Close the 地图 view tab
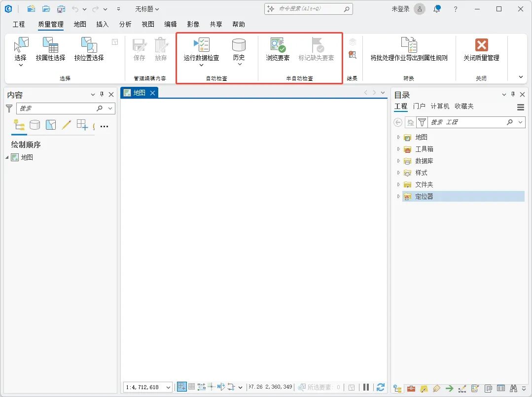This screenshot has width=532, height=397. tap(153, 93)
